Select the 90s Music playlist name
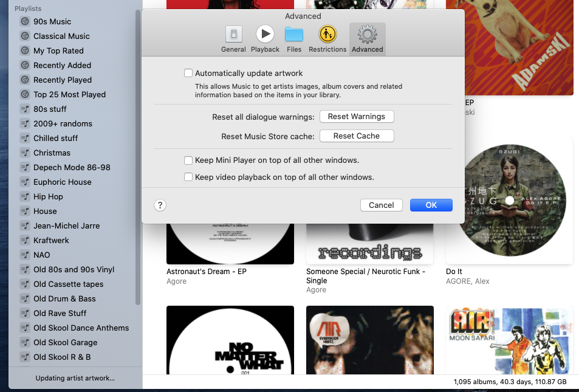Viewport: 579px width, 392px height. pos(52,21)
